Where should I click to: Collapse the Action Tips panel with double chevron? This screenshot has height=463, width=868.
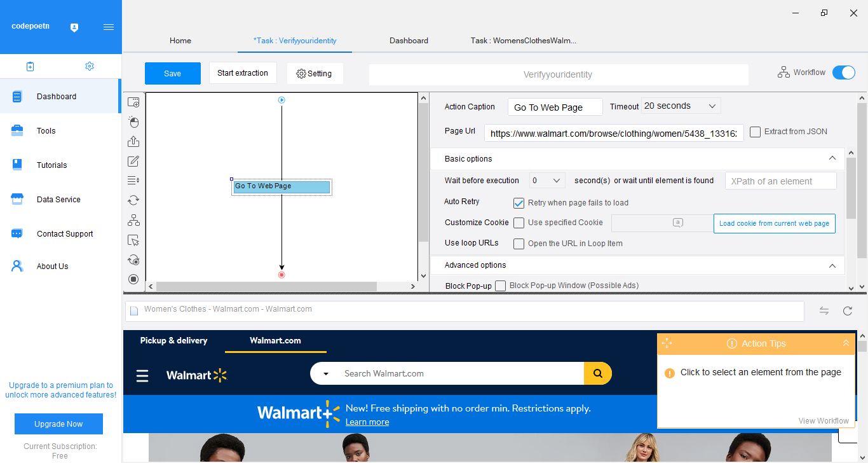coord(846,343)
